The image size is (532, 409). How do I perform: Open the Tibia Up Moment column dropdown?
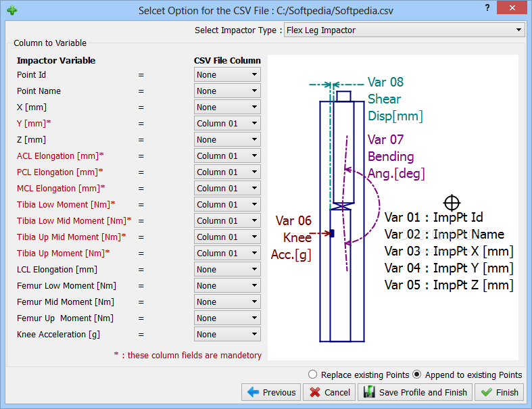click(227, 254)
